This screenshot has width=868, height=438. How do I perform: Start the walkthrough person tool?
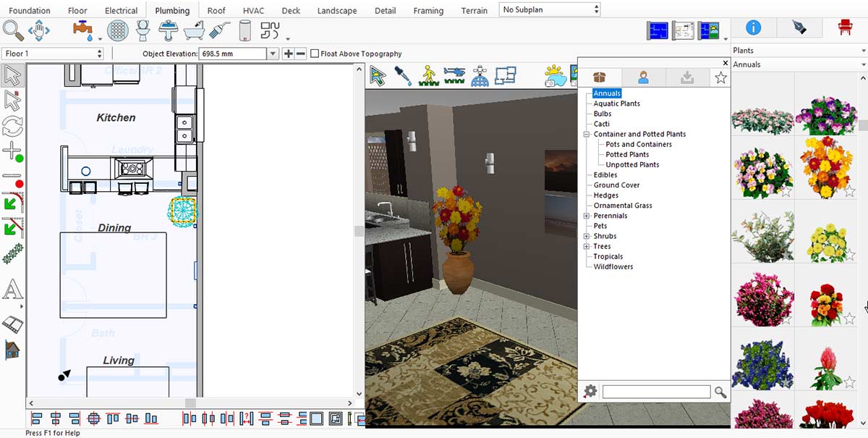(428, 75)
